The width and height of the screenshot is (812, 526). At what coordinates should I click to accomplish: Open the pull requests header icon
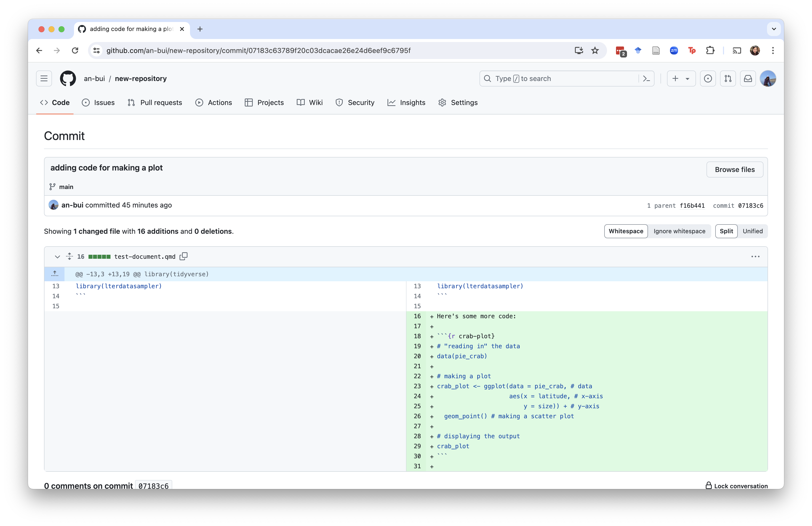728,78
